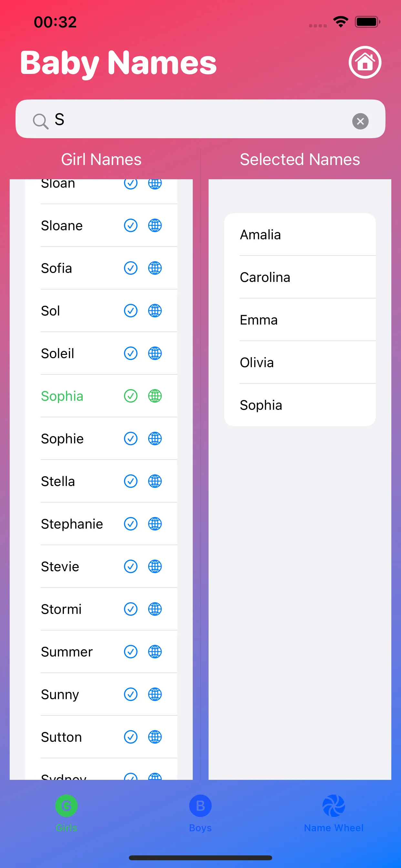Open the globe icon beside Sophia
Viewport: 401px width, 868px height.
tap(155, 396)
